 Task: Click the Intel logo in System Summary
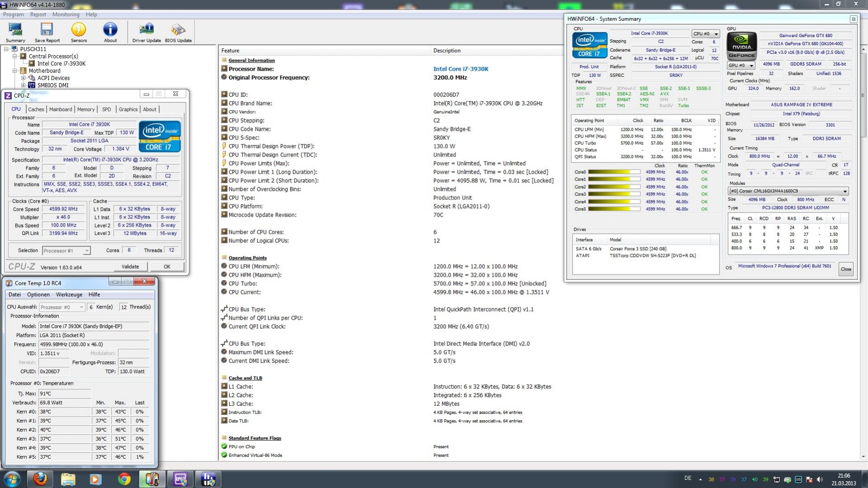click(590, 45)
